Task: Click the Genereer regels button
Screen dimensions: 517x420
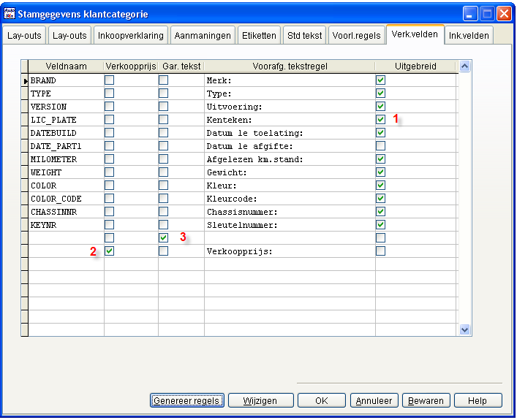Action: point(187,400)
